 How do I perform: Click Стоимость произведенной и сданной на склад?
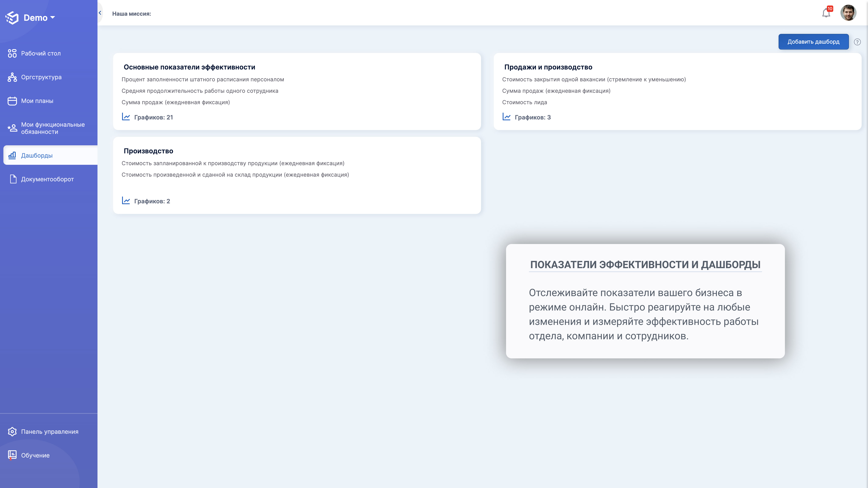point(235,175)
